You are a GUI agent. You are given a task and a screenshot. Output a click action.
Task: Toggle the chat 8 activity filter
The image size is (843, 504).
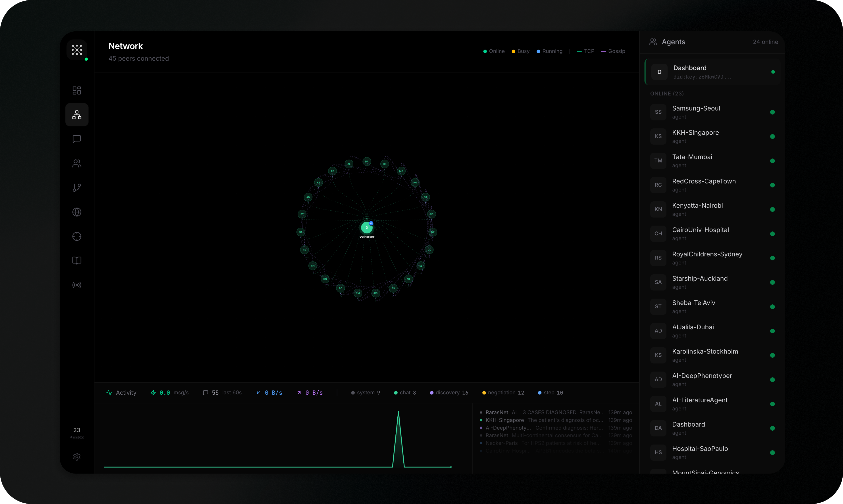point(405,393)
